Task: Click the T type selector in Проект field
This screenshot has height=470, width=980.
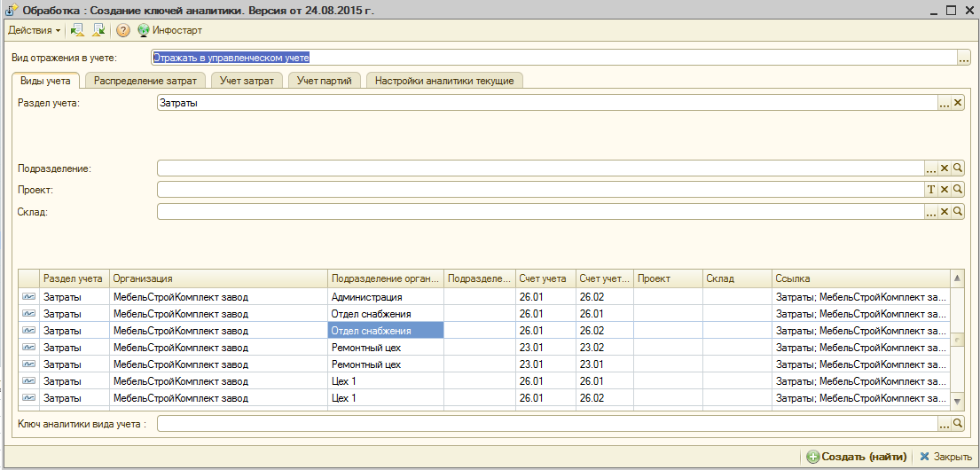Action: [x=931, y=190]
